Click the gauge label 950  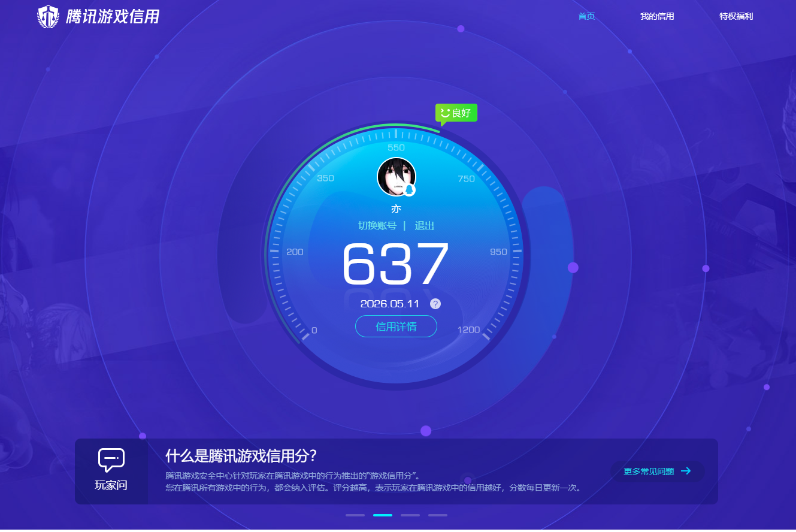pyautogui.click(x=498, y=252)
